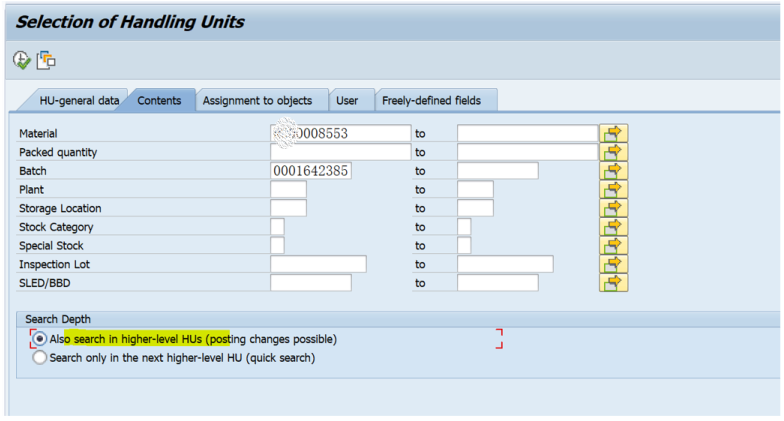Open multiple selection arrow for Inspection Lot

(x=613, y=264)
